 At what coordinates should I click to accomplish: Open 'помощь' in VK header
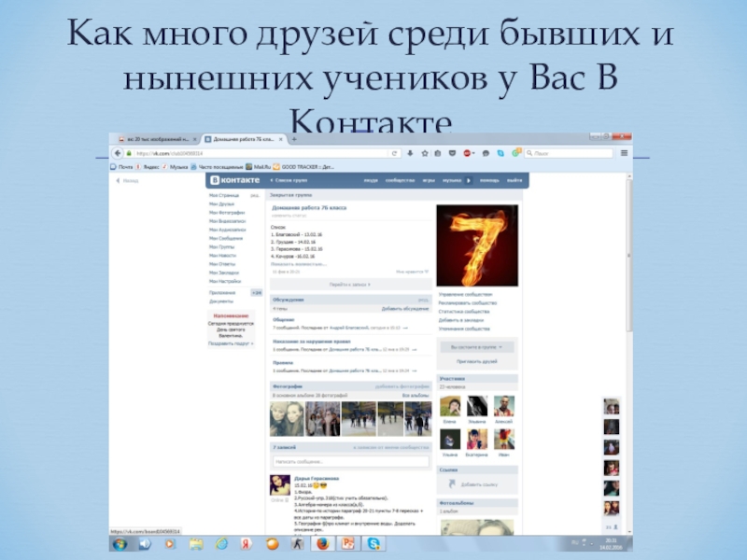pos(489,180)
